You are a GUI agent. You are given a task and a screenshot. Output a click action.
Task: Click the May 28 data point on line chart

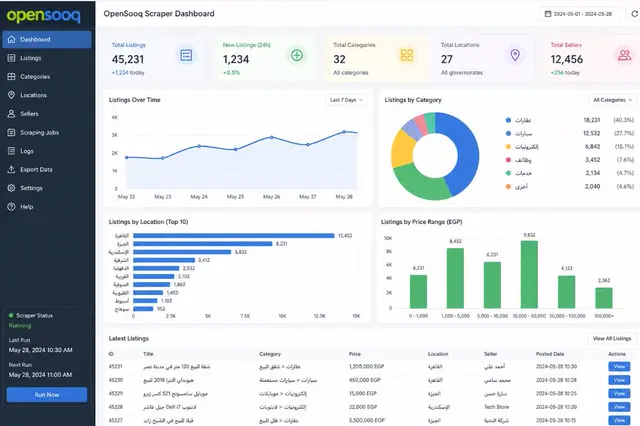tap(344, 132)
